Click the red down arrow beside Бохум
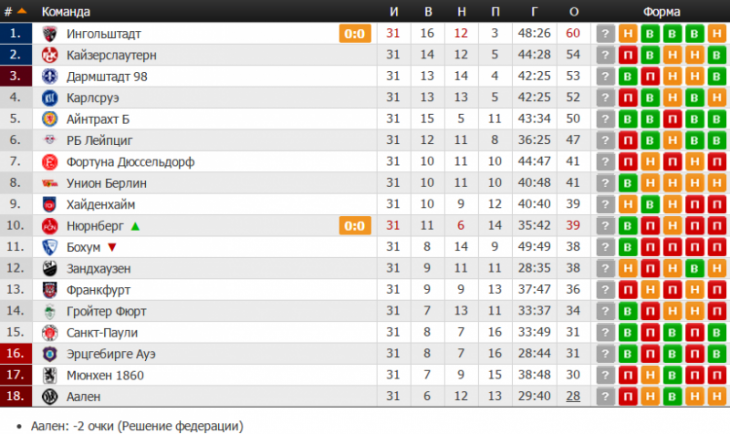The image size is (730, 434). click(112, 247)
